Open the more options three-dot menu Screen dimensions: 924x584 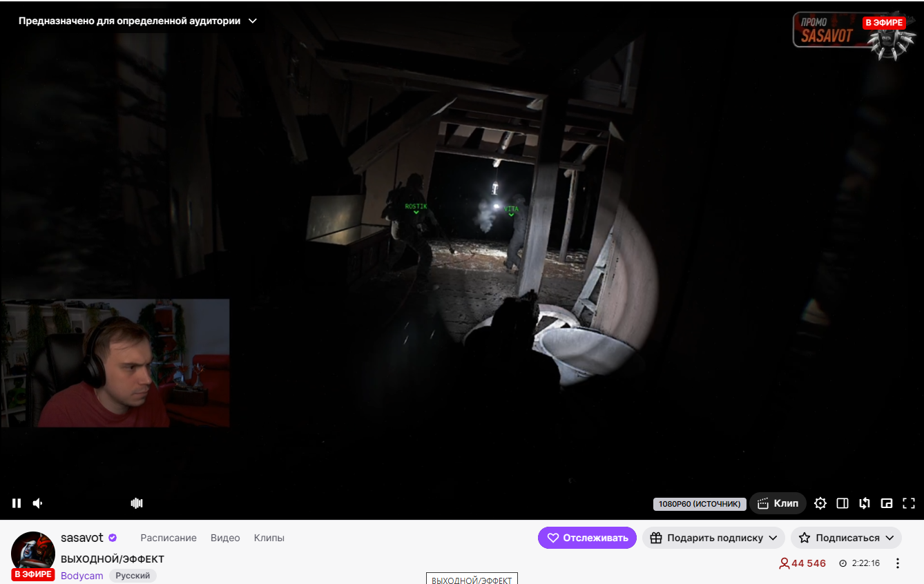tap(898, 563)
